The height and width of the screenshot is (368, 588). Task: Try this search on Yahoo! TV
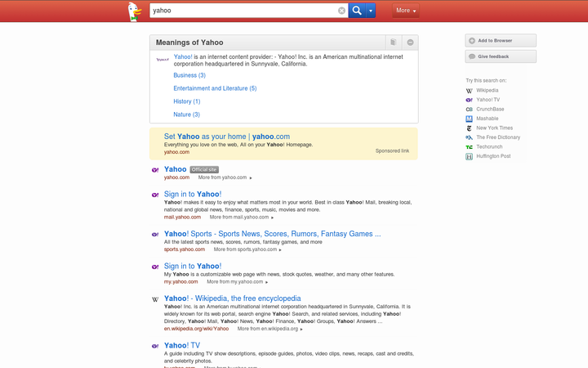click(488, 100)
